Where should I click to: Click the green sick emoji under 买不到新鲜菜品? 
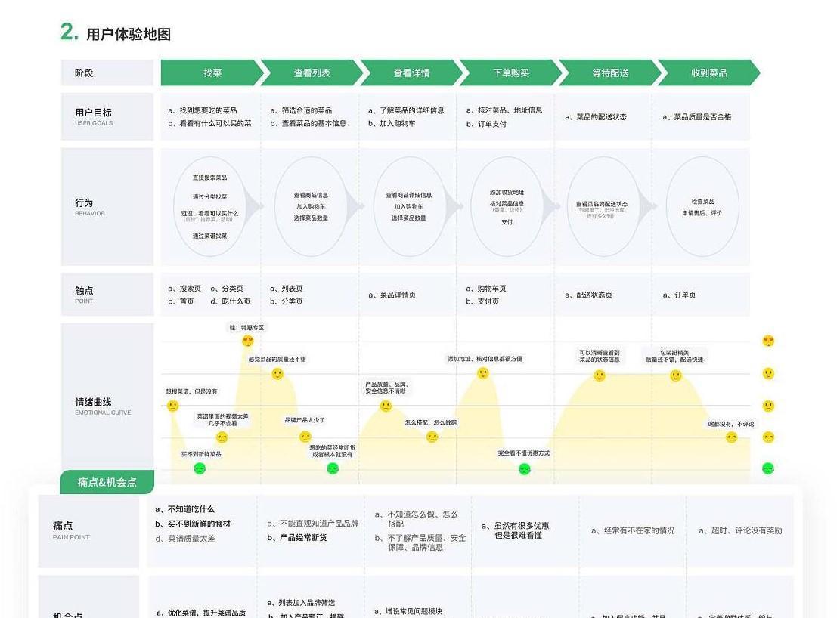pos(200,468)
